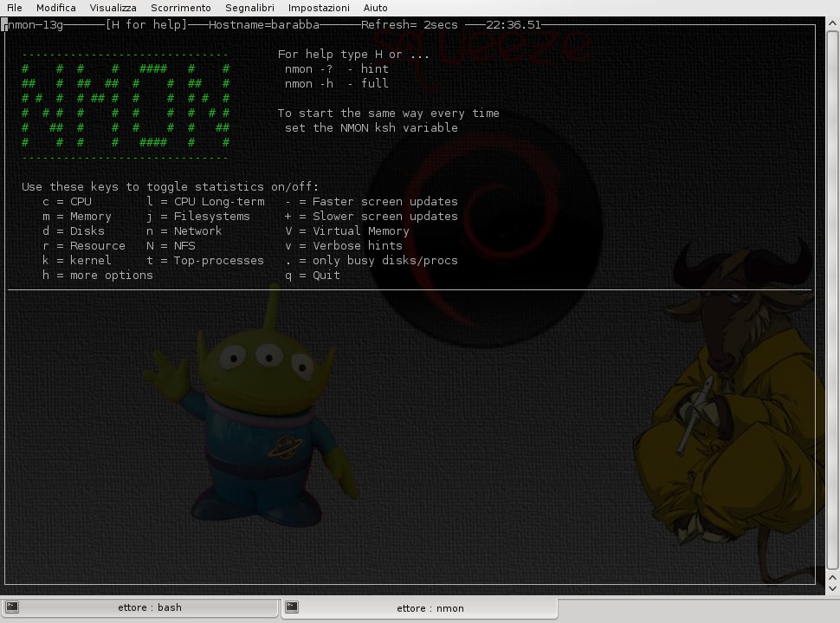The width and height of the screenshot is (840, 623).
Task: Open the Aiuto menu
Action: 375,8
